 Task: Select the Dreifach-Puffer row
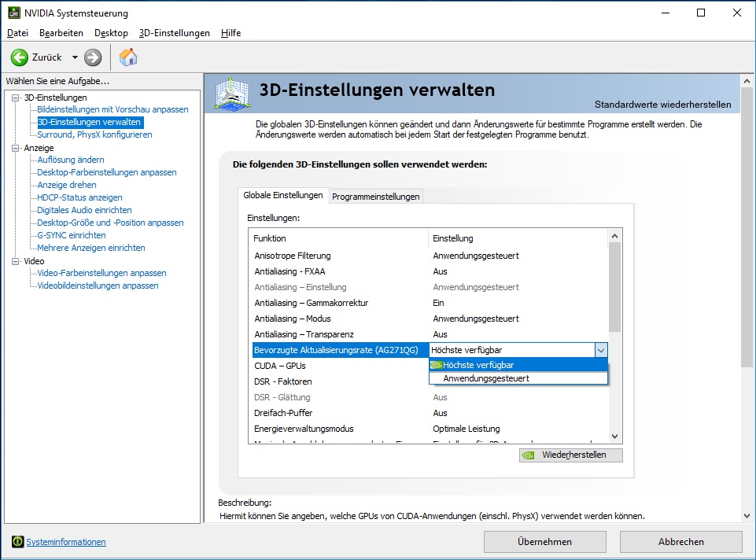(x=430, y=413)
